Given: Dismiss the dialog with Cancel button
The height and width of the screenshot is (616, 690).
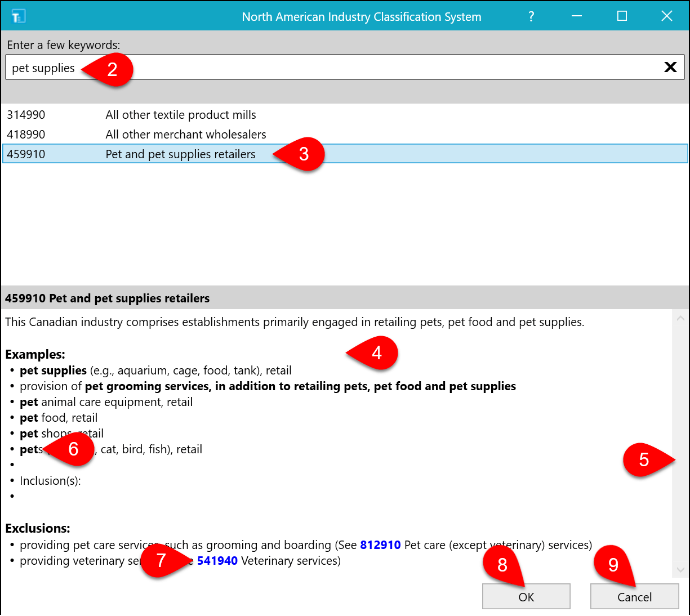Looking at the screenshot, I should (x=634, y=597).
